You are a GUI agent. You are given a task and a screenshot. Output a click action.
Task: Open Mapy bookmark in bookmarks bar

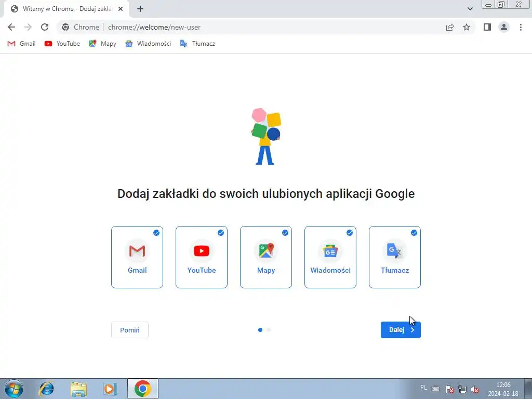pyautogui.click(x=102, y=44)
